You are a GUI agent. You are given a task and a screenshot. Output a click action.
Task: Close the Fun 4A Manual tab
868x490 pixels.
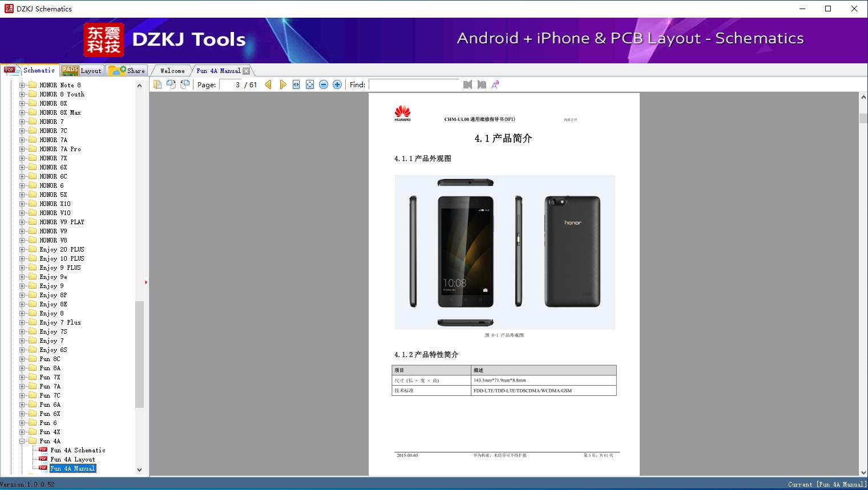[246, 71]
